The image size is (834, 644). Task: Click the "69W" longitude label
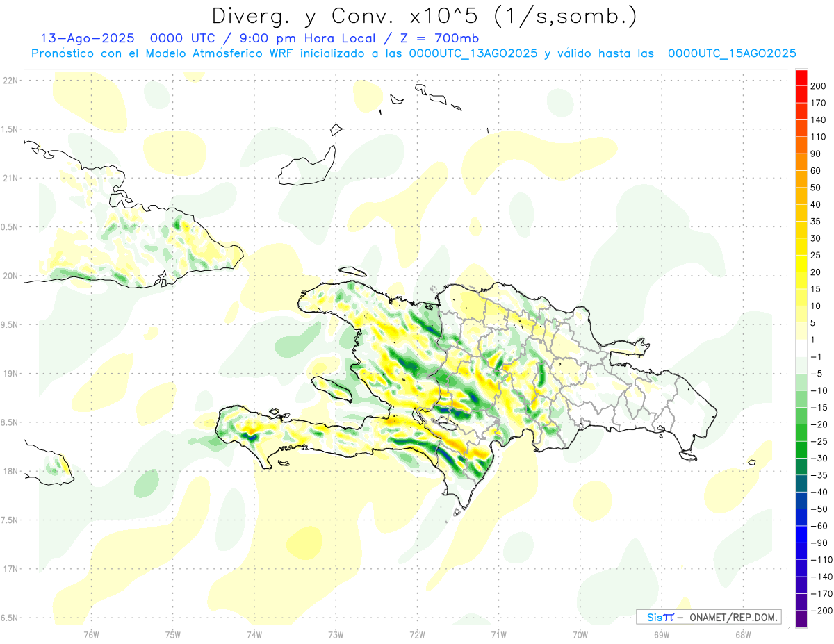[x=662, y=635]
